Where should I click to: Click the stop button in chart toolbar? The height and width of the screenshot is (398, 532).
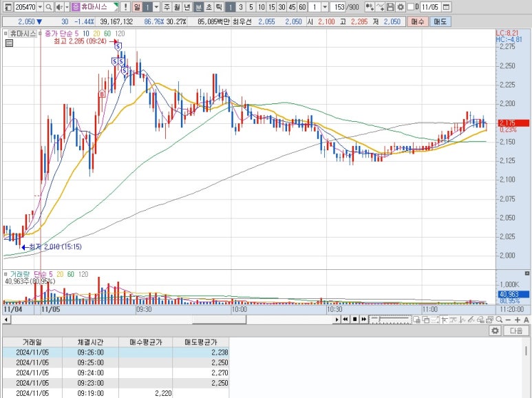(355, 320)
